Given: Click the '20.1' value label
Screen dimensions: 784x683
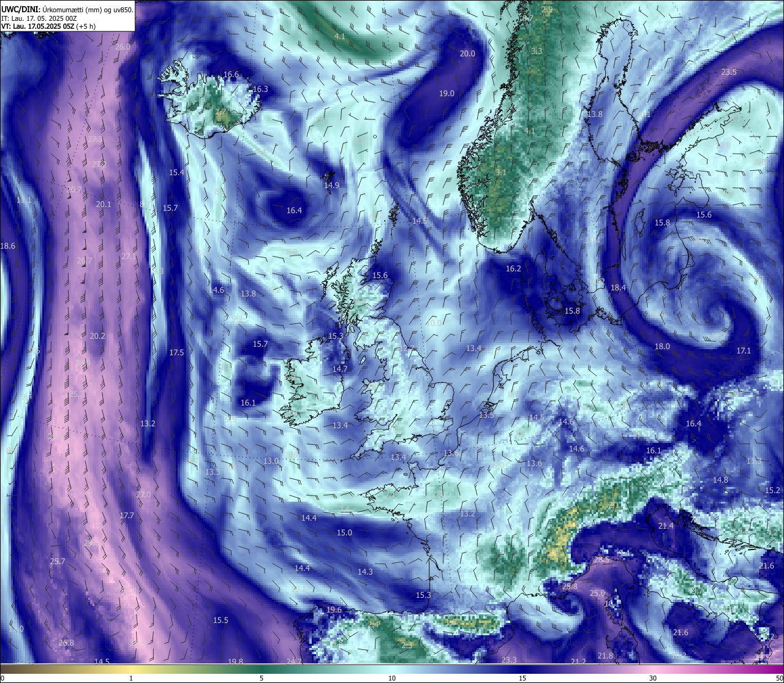Looking at the screenshot, I should tap(104, 205).
